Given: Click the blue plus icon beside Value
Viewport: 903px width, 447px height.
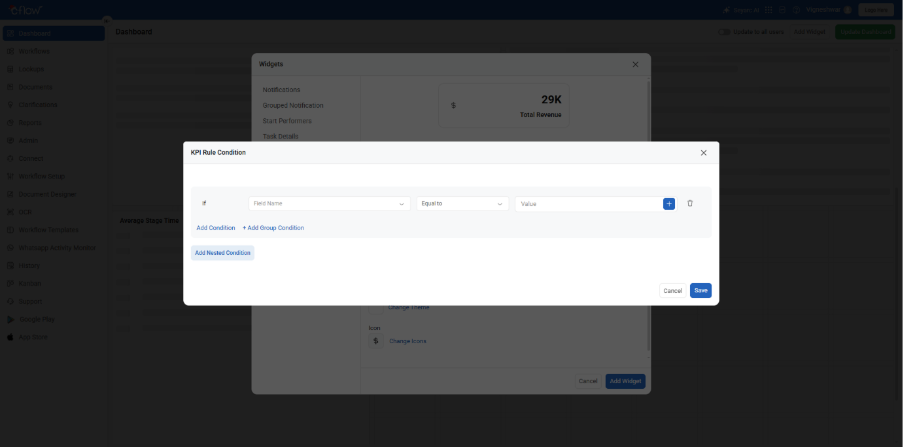Looking at the screenshot, I should tap(668, 203).
